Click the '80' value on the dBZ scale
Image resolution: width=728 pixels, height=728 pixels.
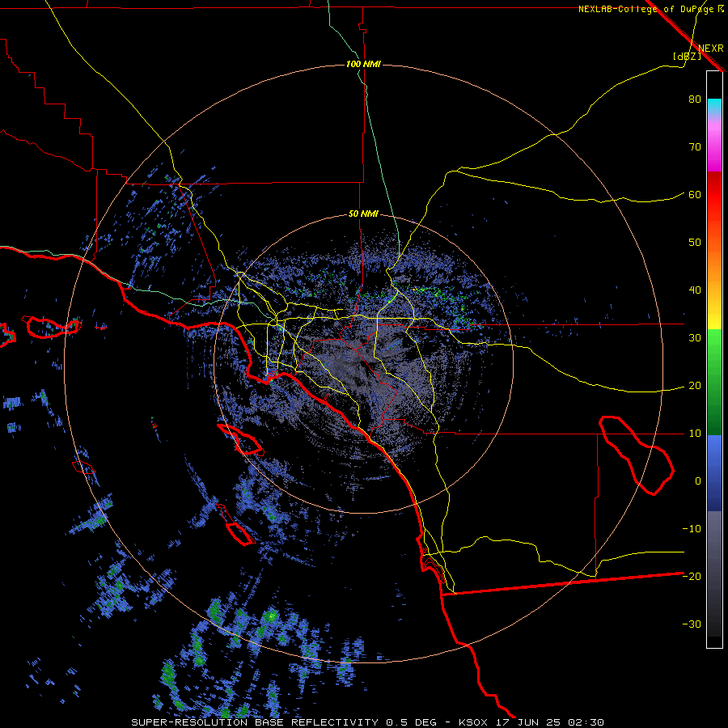tap(695, 99)
